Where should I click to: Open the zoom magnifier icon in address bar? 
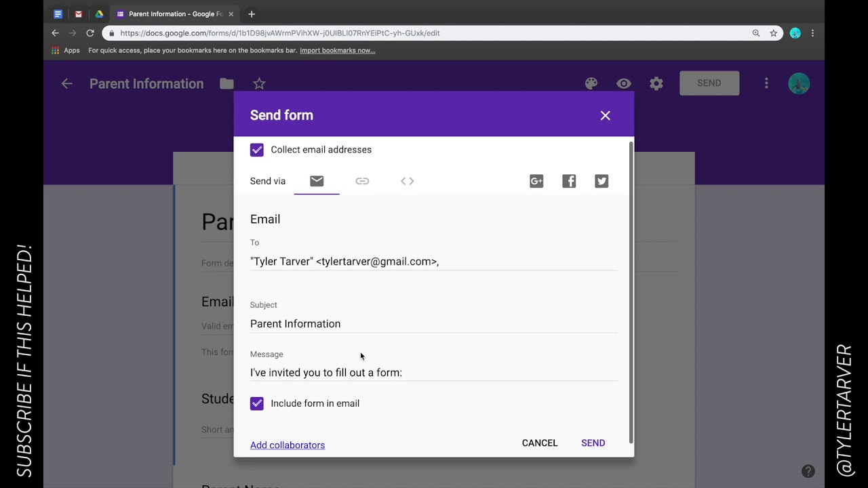pyautogui.click(x=756, y=33)
